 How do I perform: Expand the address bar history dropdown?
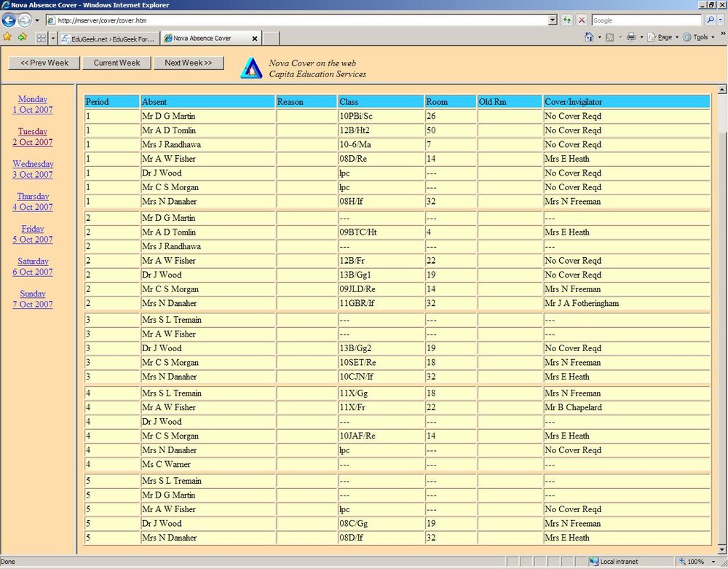[553, 20]
